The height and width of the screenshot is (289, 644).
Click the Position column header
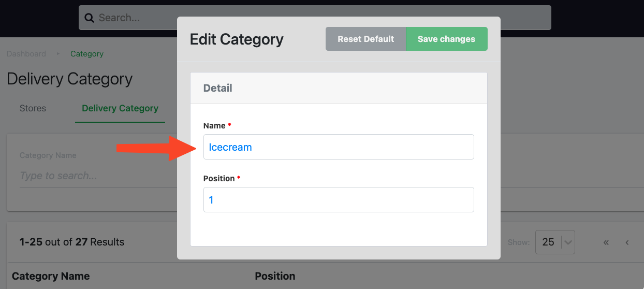275,276
